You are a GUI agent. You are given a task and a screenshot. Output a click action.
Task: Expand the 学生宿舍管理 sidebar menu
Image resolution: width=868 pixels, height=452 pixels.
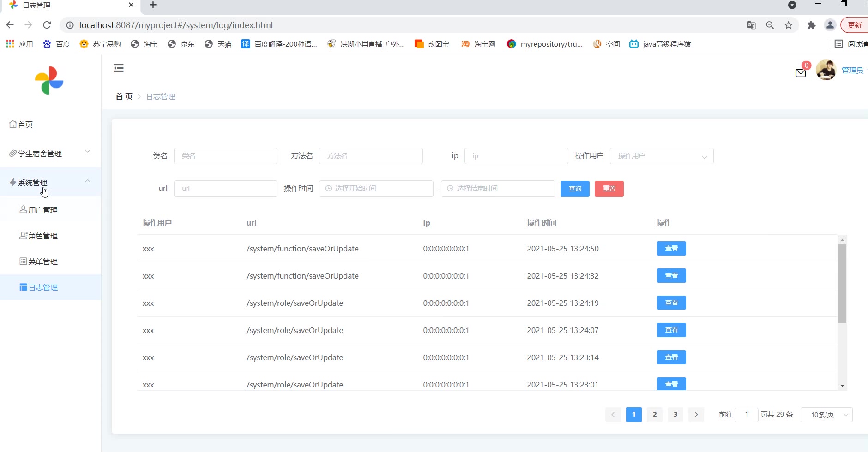50,154
